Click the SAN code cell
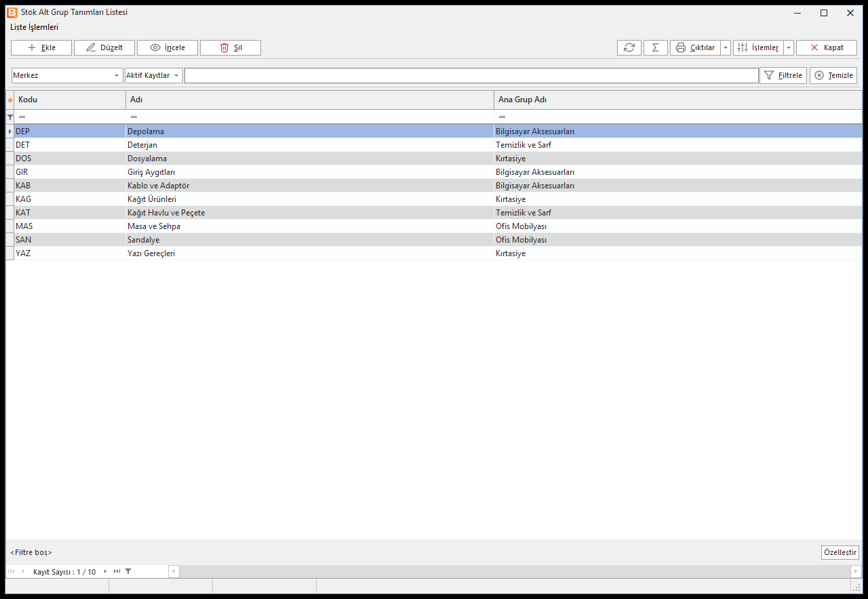The height and width of the screenshot is (599, 868). click(x=70, y=240)
